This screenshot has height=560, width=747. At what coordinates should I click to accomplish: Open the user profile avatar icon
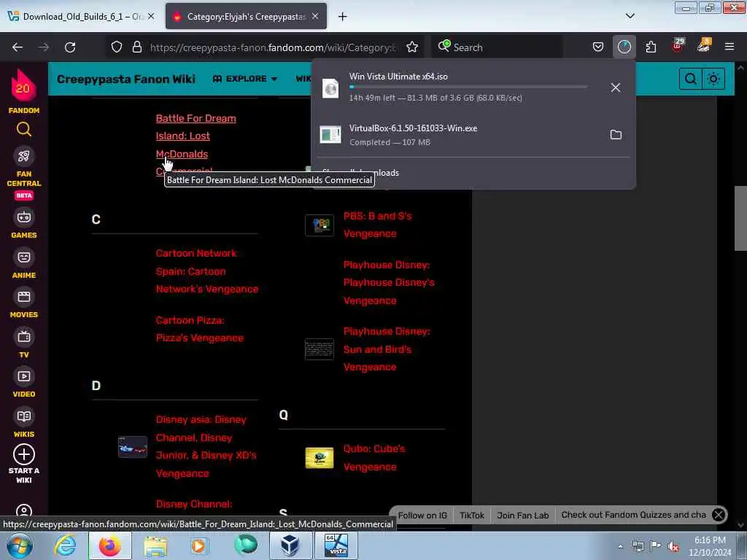[23, 510]
